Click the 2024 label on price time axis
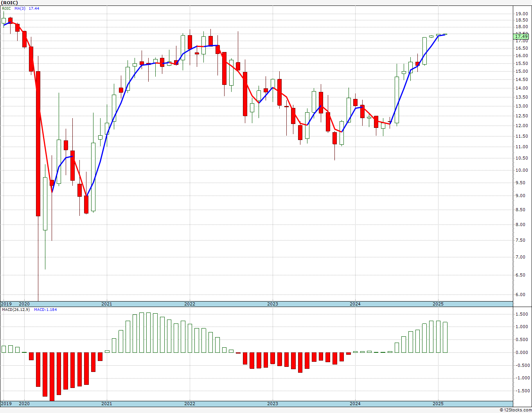The image size is (532, 413). click(355, 304)
